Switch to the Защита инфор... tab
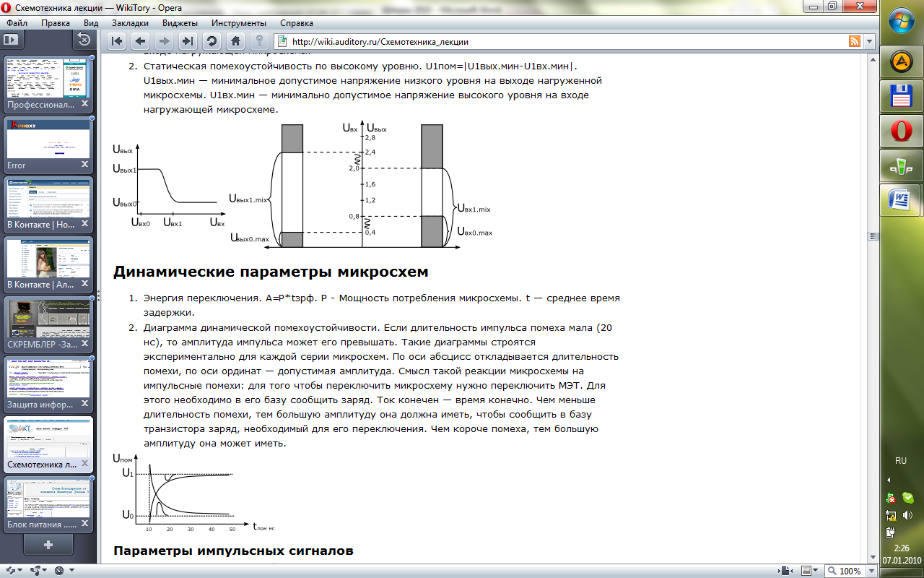Screen dimensions: 924x578 click(48, 384)
